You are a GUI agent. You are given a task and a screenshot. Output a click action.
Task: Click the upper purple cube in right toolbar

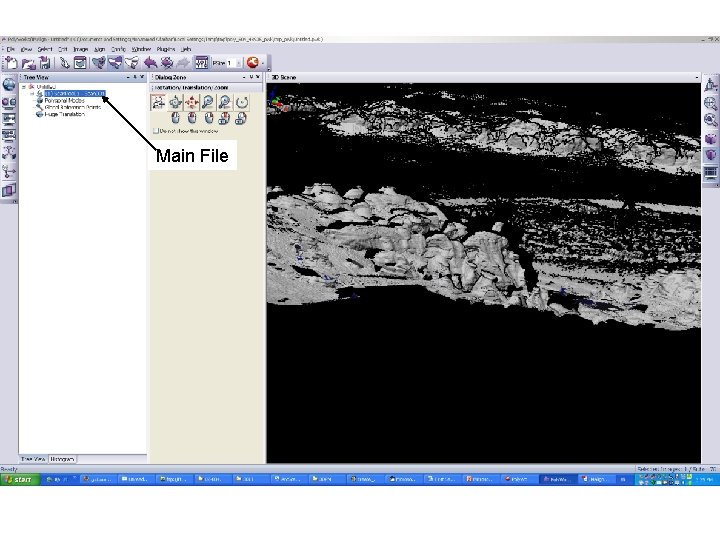coord(710,138)
